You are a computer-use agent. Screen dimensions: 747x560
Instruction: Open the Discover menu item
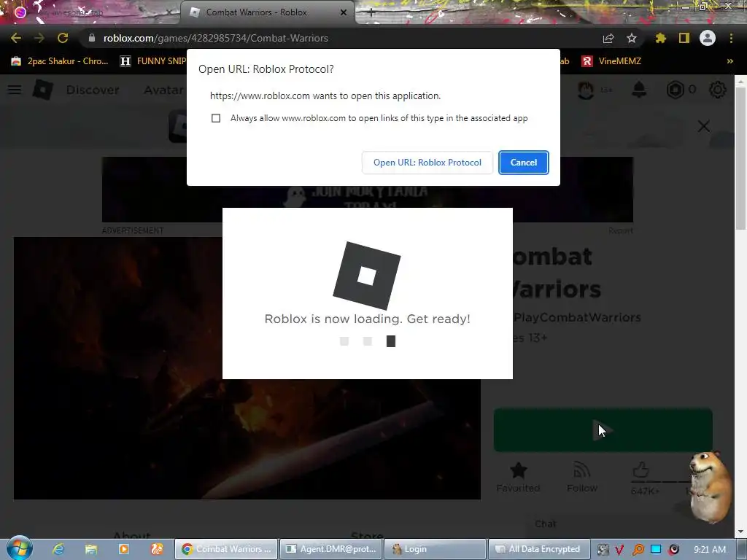coord(93,90)
